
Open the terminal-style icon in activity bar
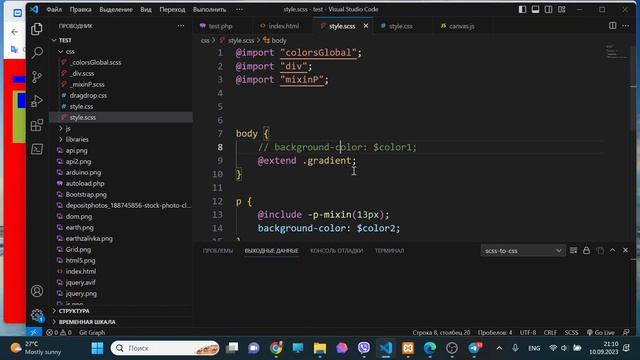tap(37, 149)
